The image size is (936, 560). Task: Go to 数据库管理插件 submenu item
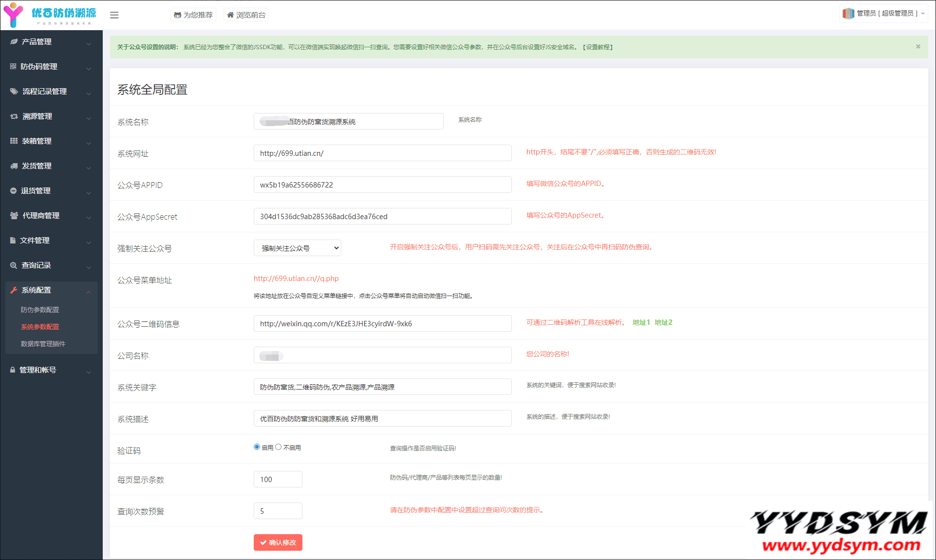(x=43, y=344)
